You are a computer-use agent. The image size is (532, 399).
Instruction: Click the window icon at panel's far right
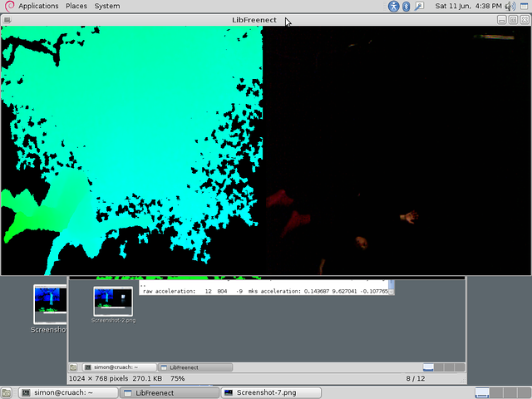coord(525,6)
